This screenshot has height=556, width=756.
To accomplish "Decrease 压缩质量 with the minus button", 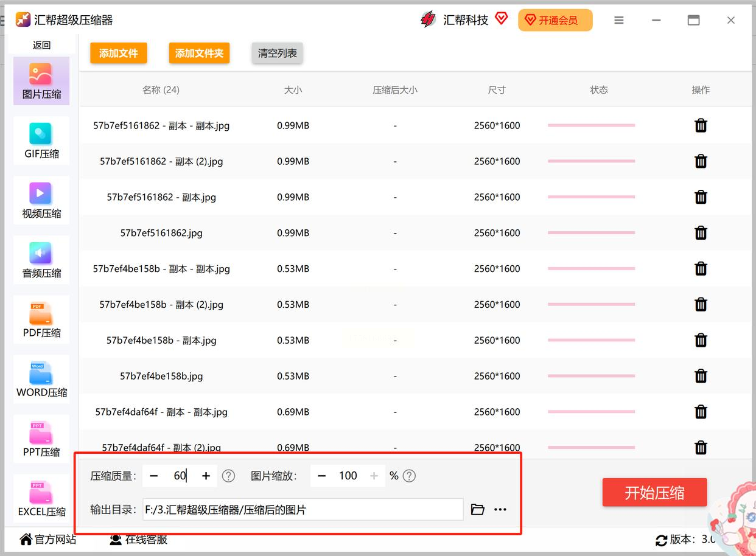I will 153,476.
